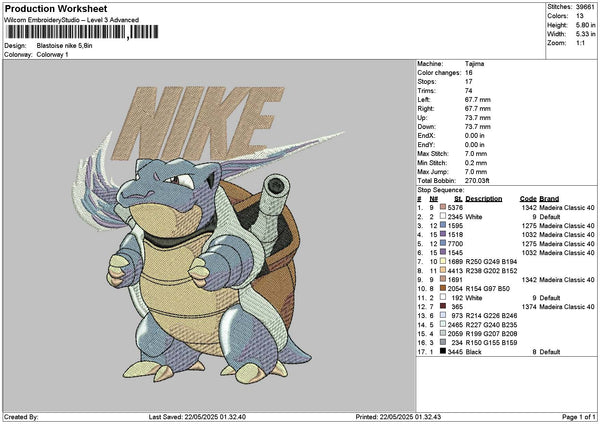Select the Colorway 1 value
600x424 pixels.
(52, 55)
